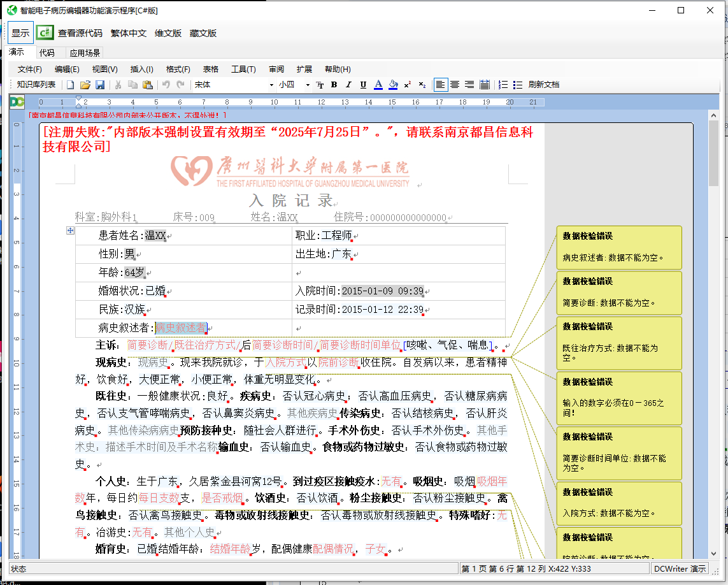Open the 插入(I) menu
The image size is (728, 585).
141,69
